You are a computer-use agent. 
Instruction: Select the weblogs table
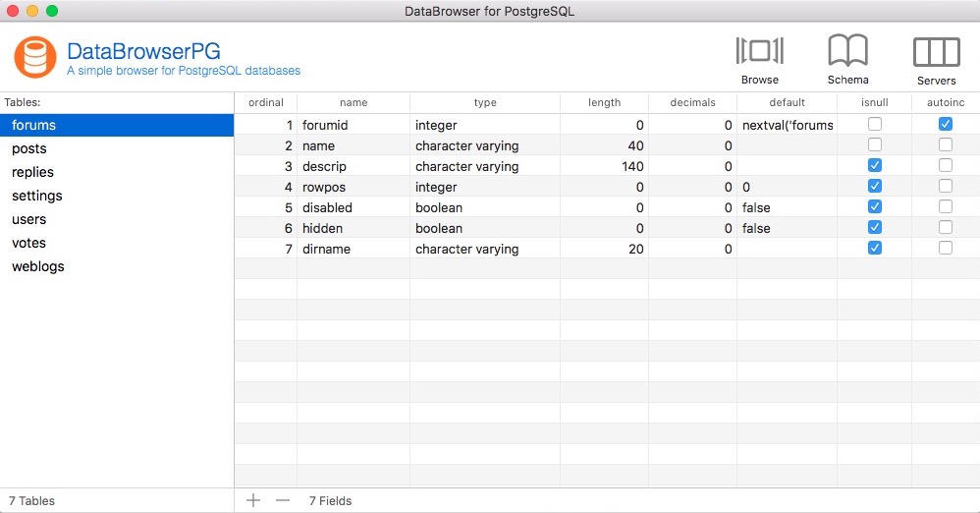tap(117, 266)
